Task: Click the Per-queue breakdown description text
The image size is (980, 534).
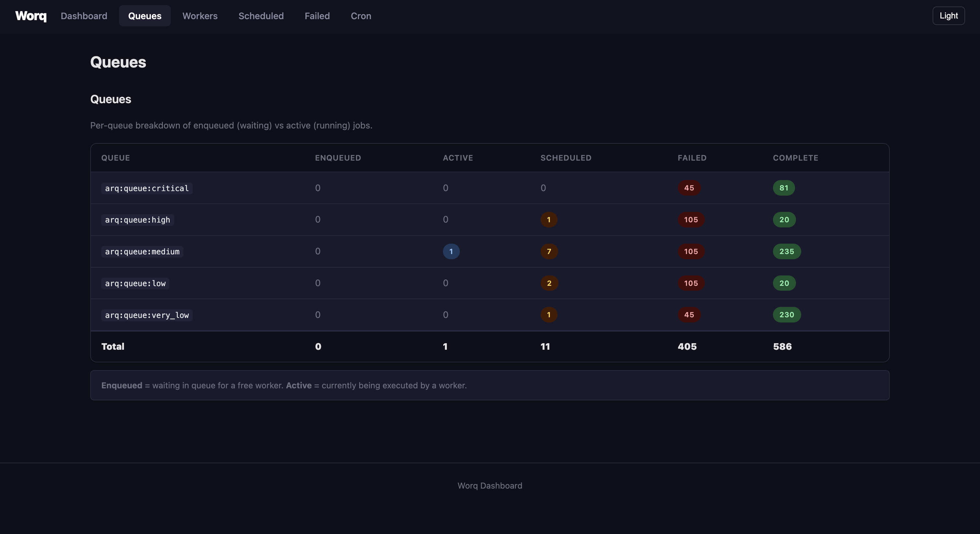Action: click(231, 126)
